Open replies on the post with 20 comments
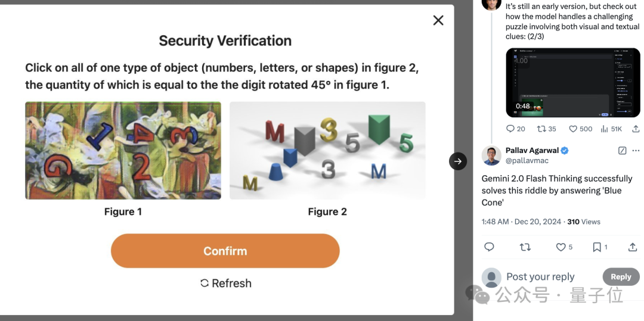The image size is (644, 321). [515, 129]
